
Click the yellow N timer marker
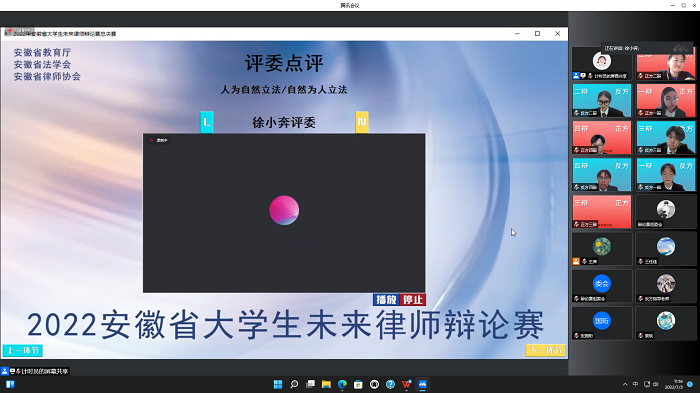362,122
